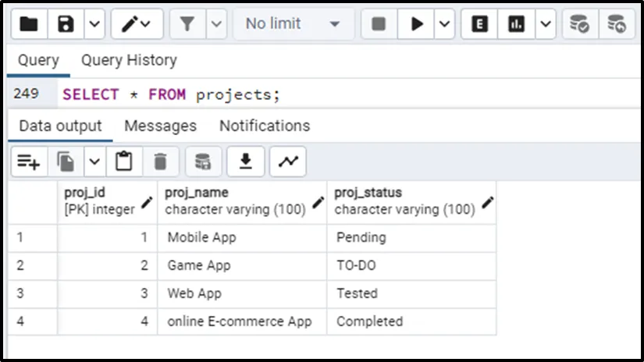The width and height of the screenshot is (644, 362).
Task: Switch to the Messages tab
Action: [160, 126]
